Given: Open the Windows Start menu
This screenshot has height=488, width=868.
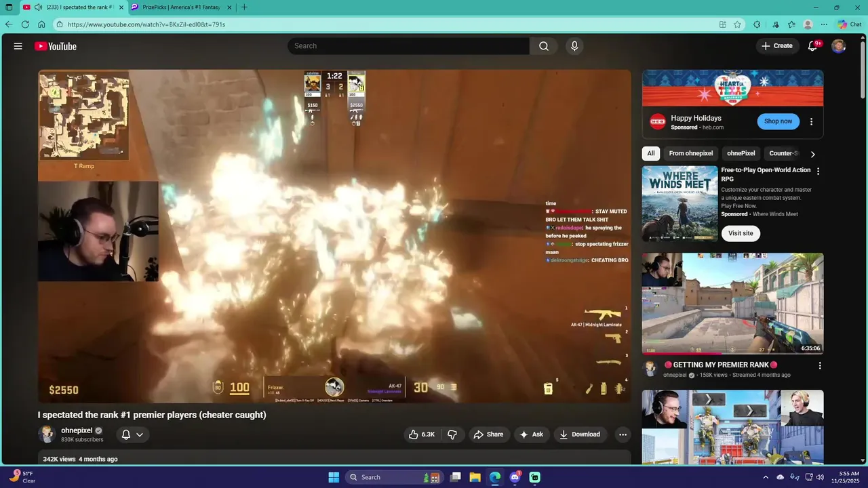Looking at the screenshot, I should click(334, 477).
